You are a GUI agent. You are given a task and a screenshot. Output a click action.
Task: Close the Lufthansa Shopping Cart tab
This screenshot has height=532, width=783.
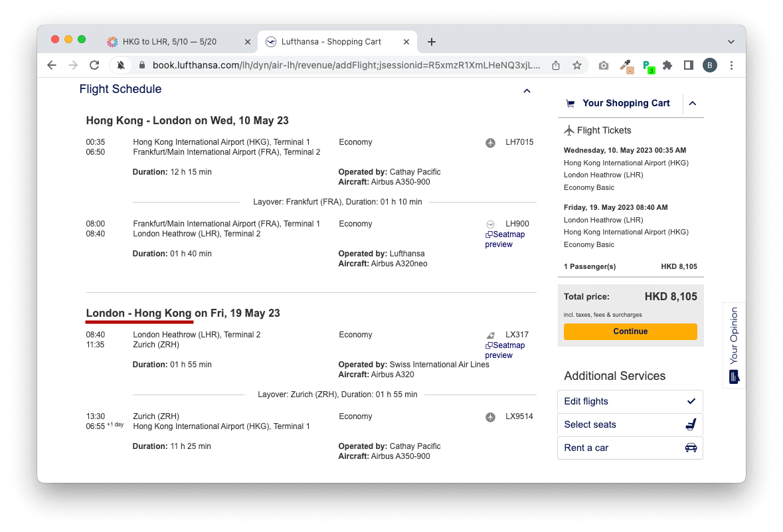[x=406, y=42]
